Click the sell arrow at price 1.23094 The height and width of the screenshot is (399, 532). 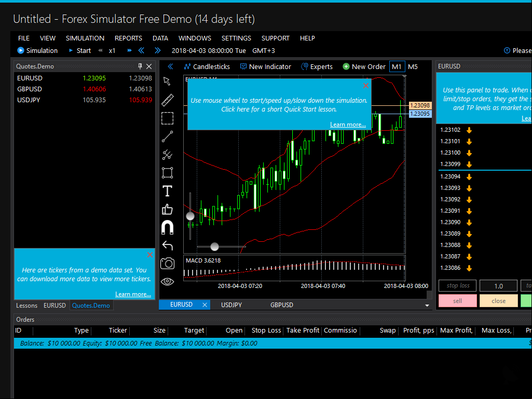click(x=469, y=177)
